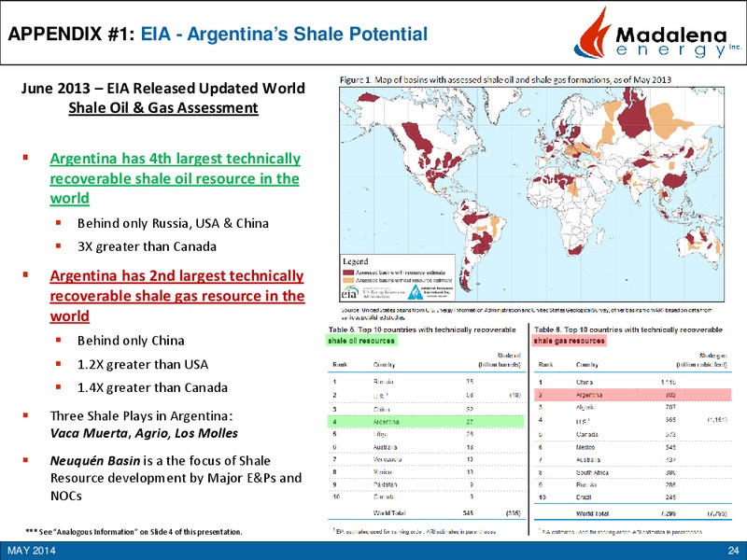Click 'Mexico' rank 6 in gas table
This screenshot has height=560, width=747.
pyautogui.click(x=585, y=447)
